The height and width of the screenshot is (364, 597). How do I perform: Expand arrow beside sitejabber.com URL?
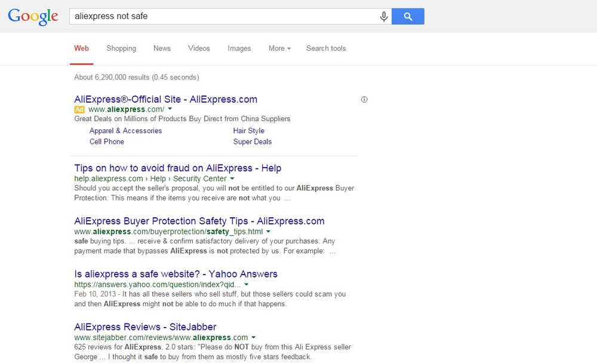[x=254, y=337]
